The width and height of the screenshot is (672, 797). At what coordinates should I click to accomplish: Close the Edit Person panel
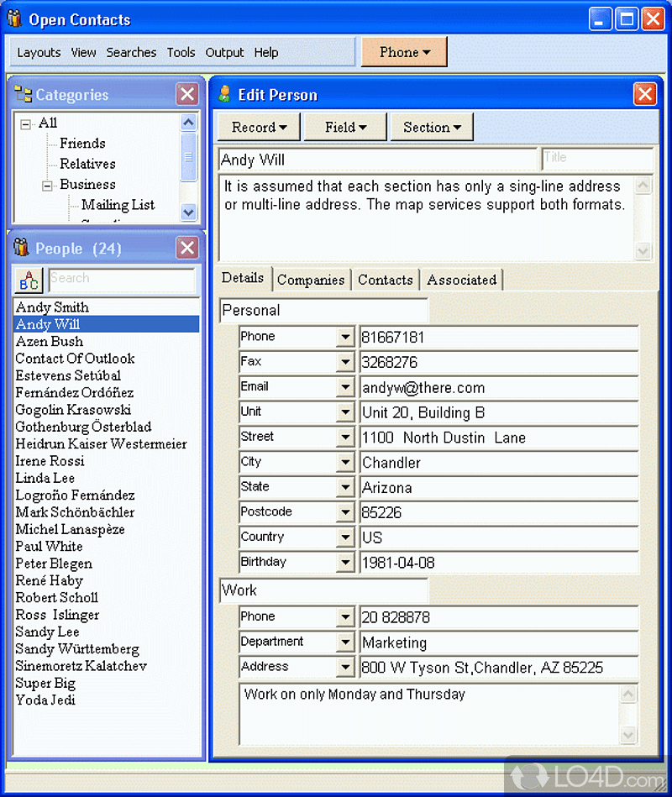coord(644,94)
